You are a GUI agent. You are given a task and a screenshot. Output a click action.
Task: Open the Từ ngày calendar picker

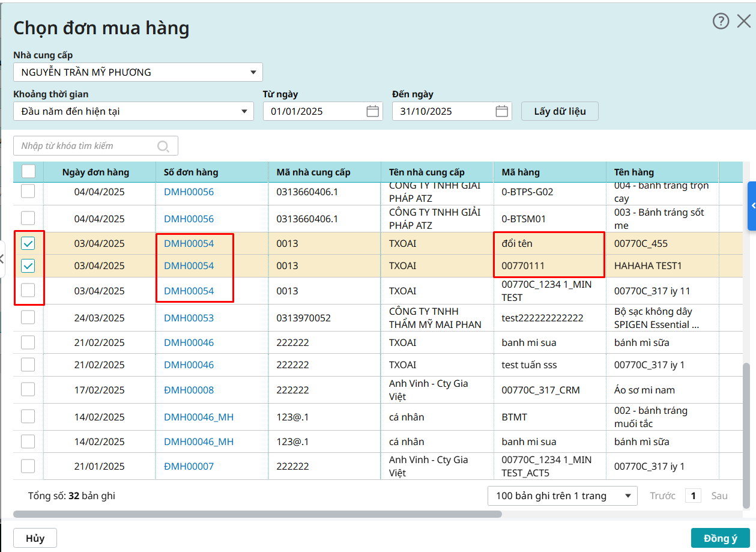coord(372,111)
